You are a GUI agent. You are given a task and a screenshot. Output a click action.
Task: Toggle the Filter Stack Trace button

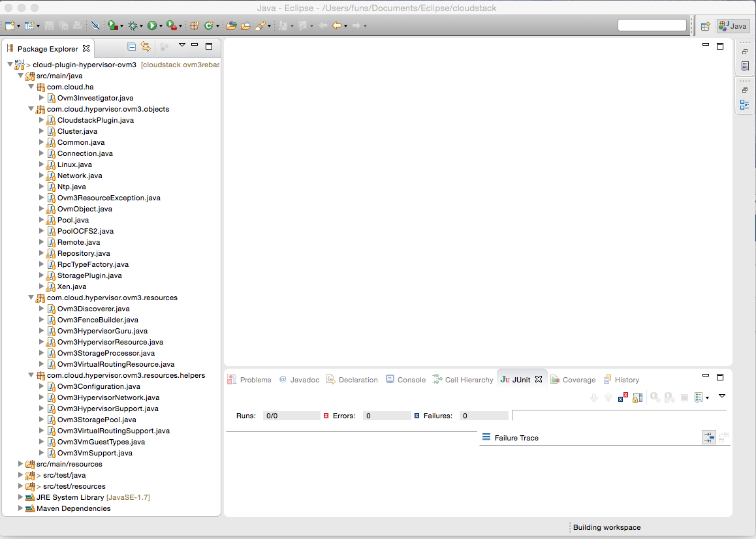tap(709, 437)
